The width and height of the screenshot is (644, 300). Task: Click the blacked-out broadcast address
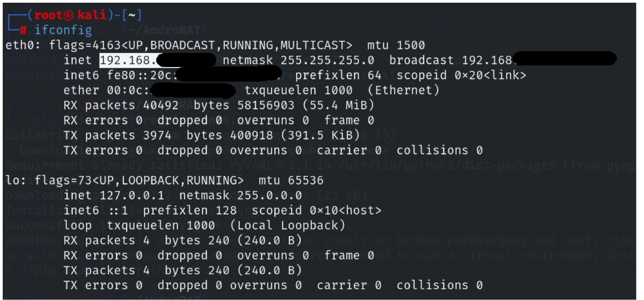tap(564, 59)
